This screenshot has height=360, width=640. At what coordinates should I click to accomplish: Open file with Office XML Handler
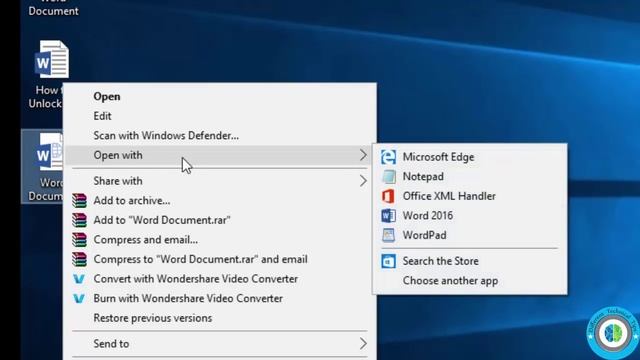470,196
